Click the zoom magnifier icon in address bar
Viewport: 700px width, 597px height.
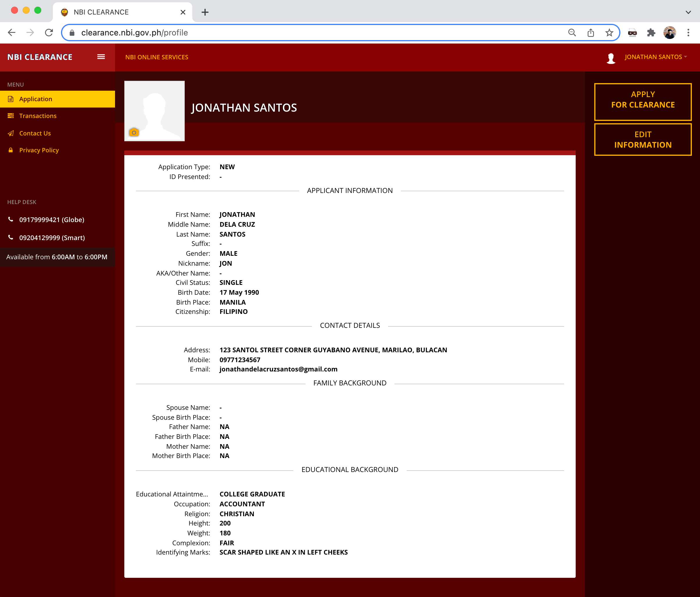572,33
